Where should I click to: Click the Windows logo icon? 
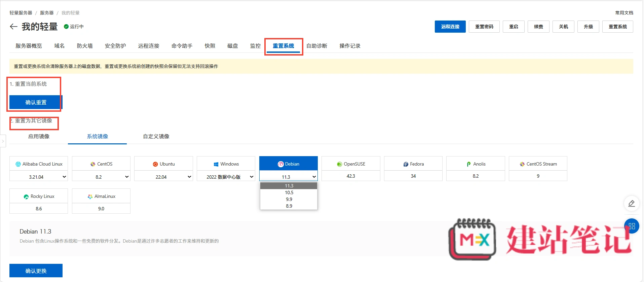tap(216, 164)
